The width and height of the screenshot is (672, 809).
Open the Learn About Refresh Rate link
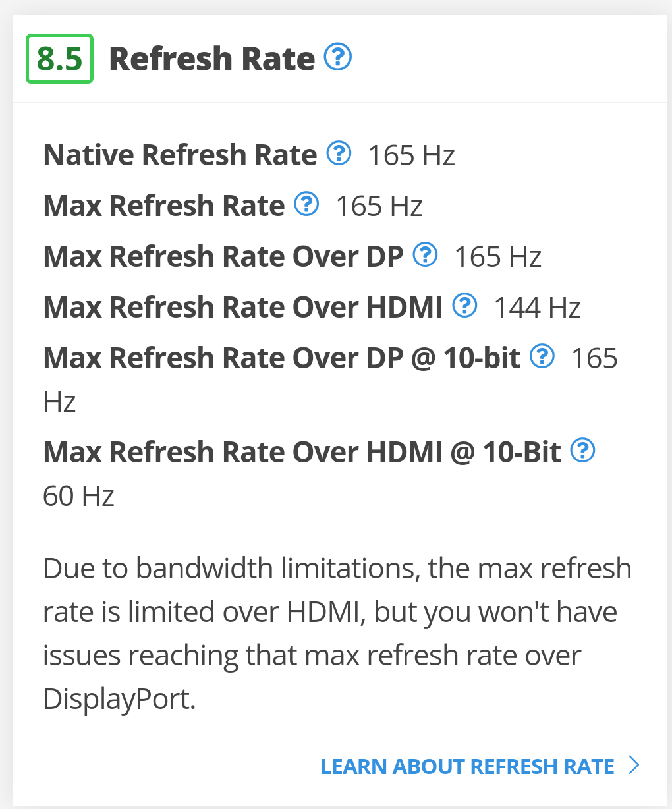(467, 766)
